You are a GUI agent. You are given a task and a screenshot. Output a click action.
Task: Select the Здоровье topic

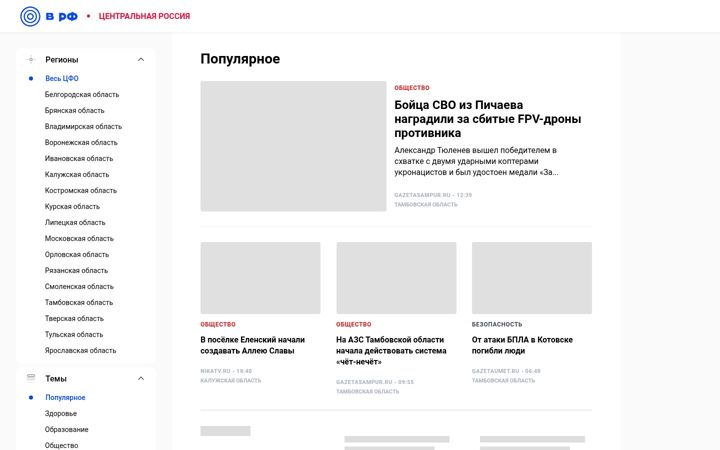tap(61, 414)
